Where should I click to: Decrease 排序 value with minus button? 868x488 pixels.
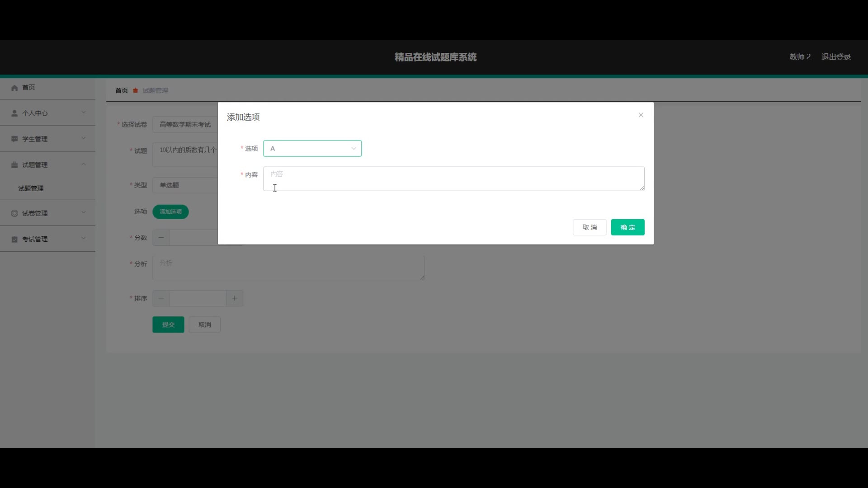(161, 298)
